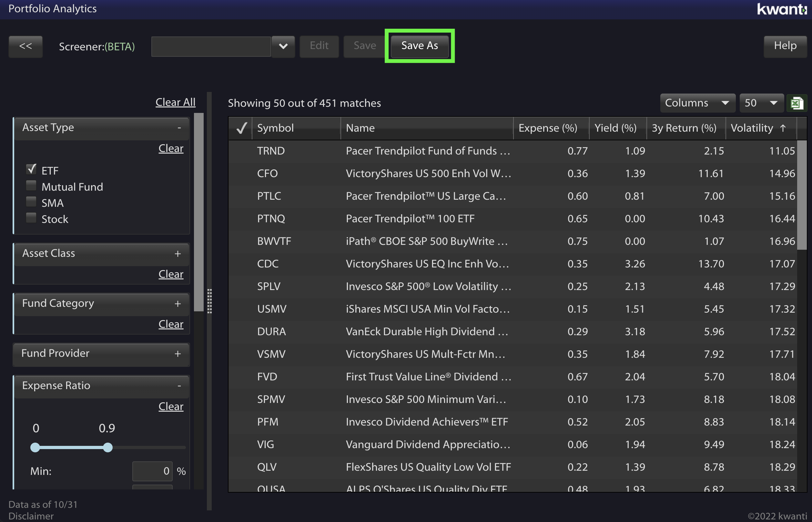The image size is (812, 522).
Task: Open the 50 rows-per-page dropdown
Action: pyautogui.click(x=761, y=103)
